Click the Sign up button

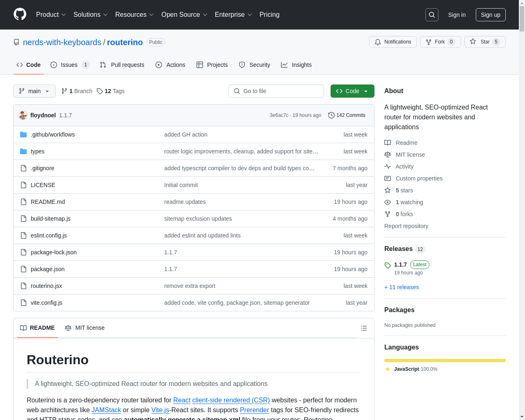coord(491,15)
